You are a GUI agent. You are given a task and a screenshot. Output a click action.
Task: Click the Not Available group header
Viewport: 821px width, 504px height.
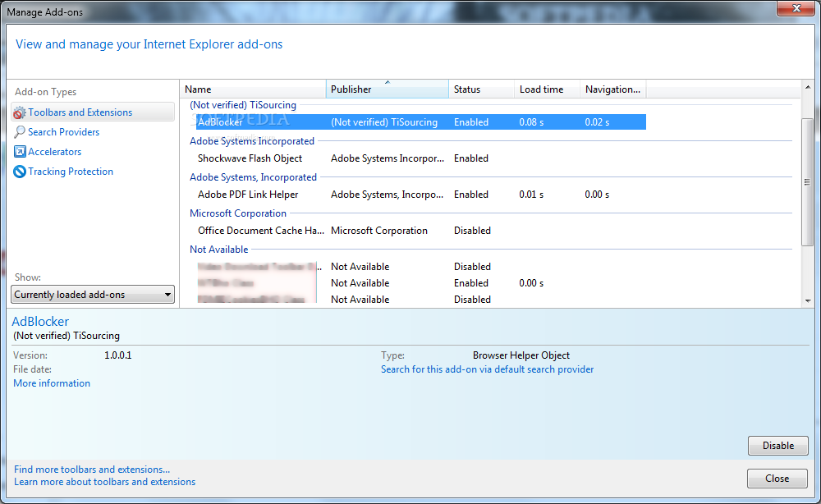tap(219, 249)
